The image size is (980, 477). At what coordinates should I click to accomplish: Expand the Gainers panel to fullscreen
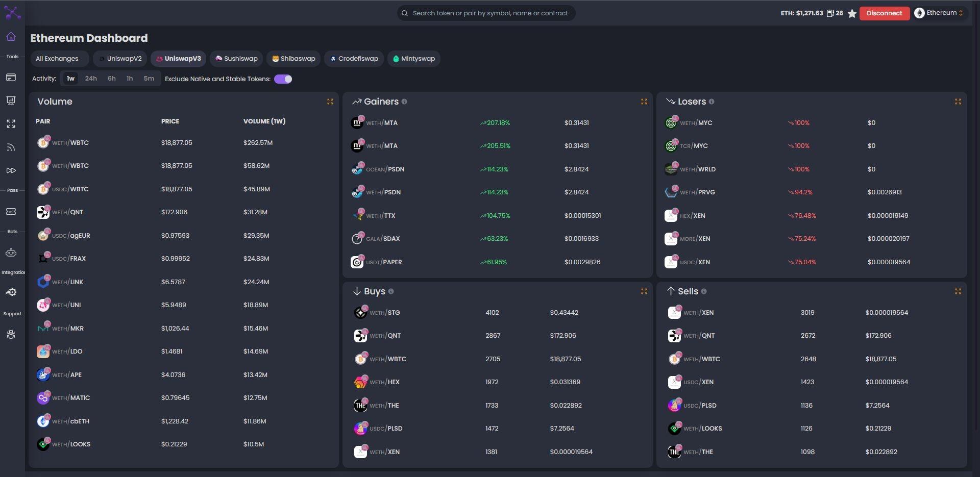tap(644, 102)
